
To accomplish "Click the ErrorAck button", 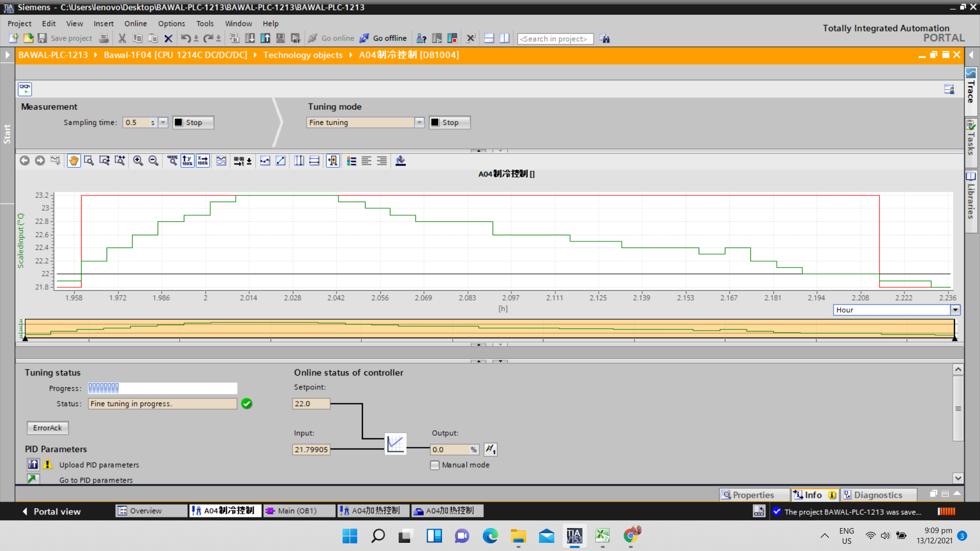I will (x=47, y=428).
